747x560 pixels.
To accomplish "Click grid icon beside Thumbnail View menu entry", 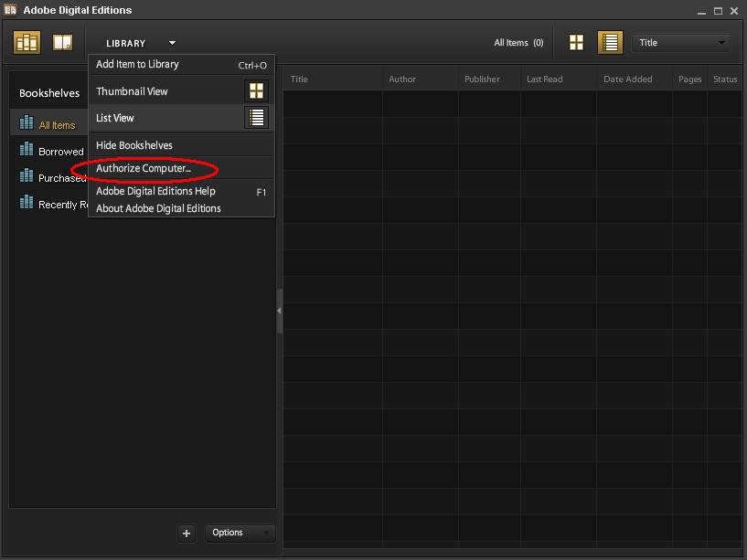I will 256,91.
